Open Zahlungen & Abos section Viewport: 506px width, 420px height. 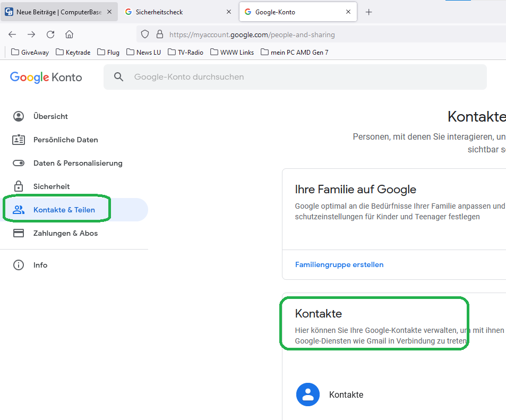point(65,233)
